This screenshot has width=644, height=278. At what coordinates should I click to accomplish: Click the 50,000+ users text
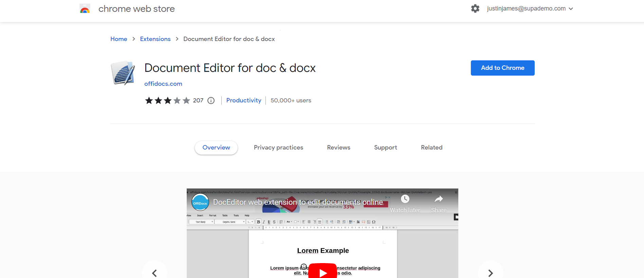pyautogui.click(x=291, y=100)
